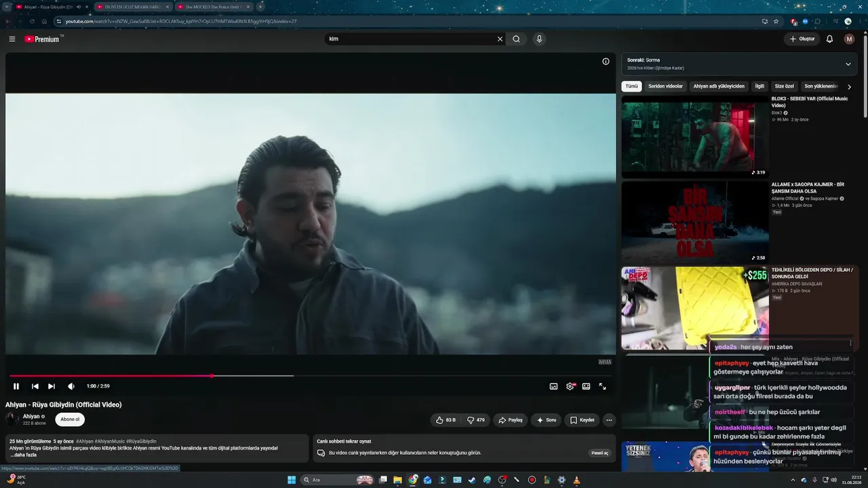This screenshot has height=488, width=868.
Task: Open VLC media player from taskbar
Action: click(x=576, y=480)
